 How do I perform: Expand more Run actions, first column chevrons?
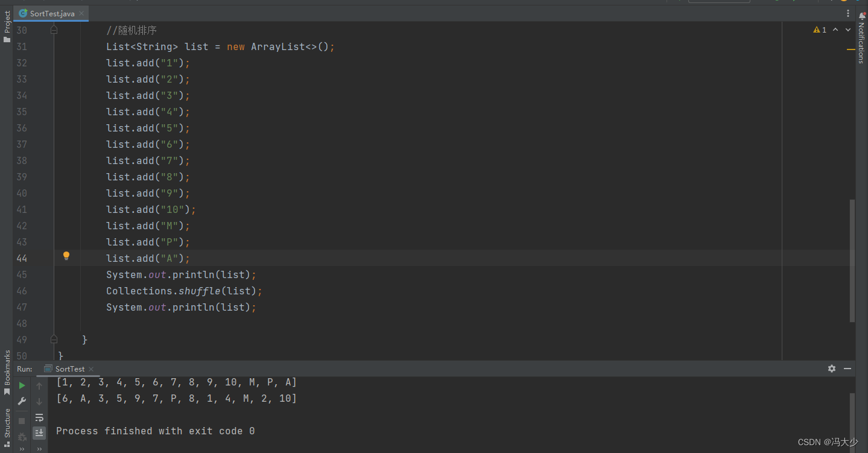22,449
